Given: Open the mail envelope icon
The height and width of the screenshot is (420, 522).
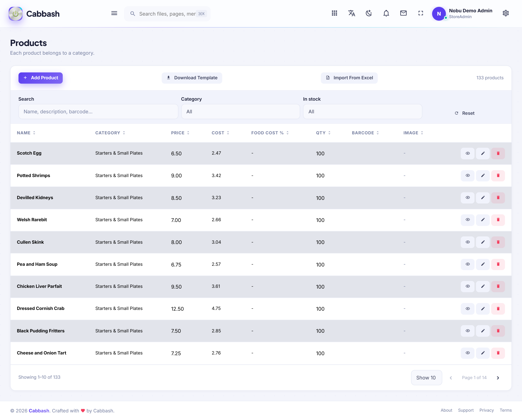Looking at the screenshot, I should pyautogui.click(x=403, y=13).
